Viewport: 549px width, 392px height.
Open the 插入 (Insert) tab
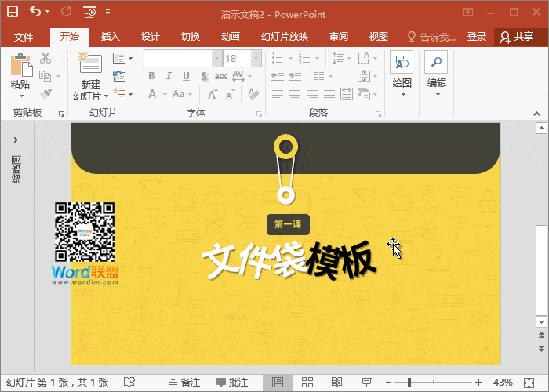coord(111,37)
